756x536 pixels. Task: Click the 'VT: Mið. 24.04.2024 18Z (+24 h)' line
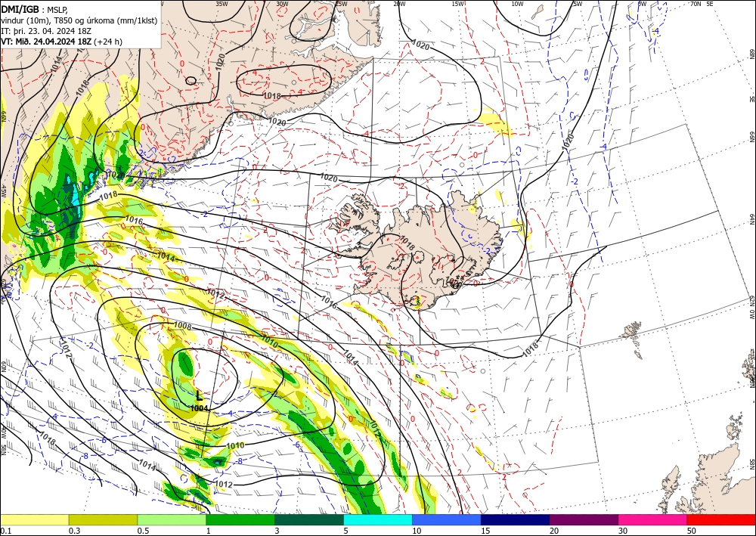coord(62,42)
